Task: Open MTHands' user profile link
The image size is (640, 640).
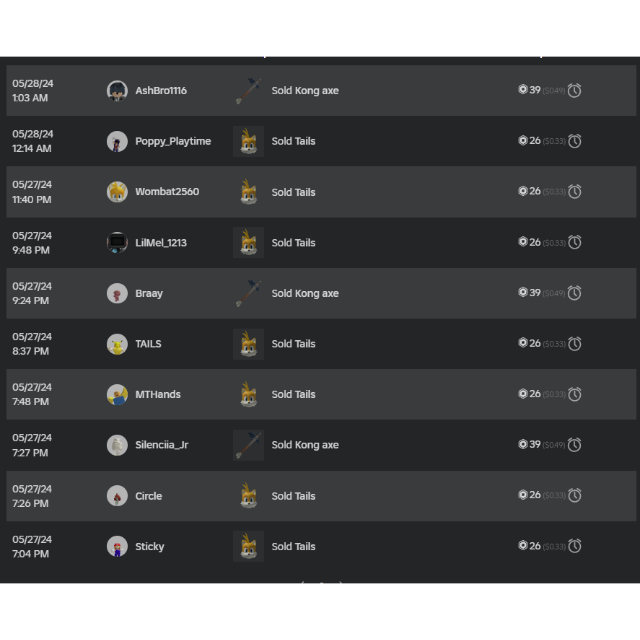Action: pyautogui.click(x=158, y=394)
